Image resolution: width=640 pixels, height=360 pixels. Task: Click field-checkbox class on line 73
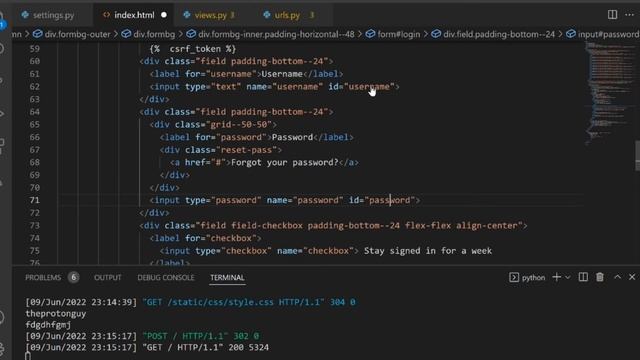click(267, 226)
